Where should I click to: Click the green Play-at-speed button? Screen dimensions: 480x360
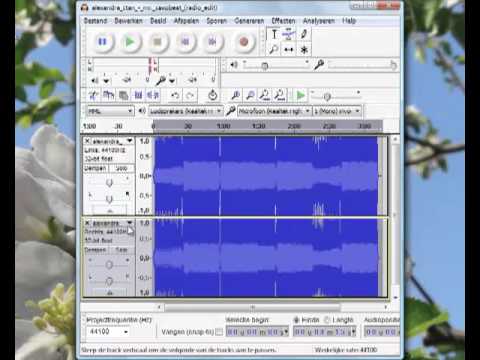(x=300, y=96)
